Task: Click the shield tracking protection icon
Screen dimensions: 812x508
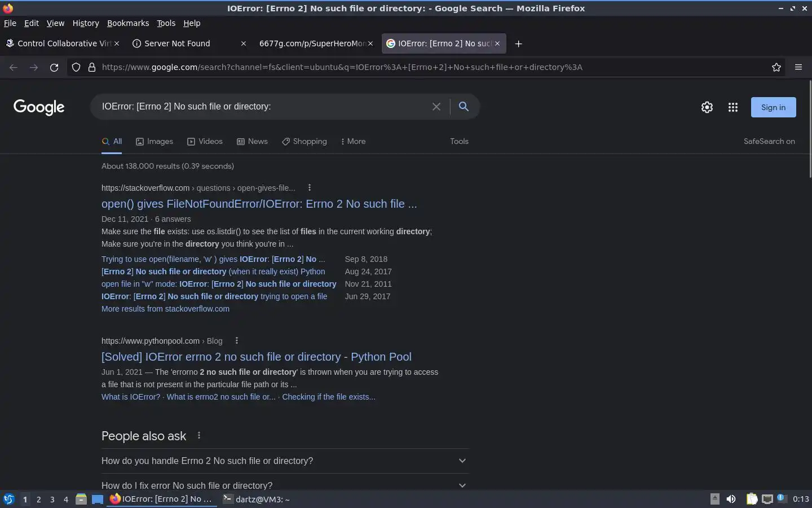Action: tap(76, 67)
